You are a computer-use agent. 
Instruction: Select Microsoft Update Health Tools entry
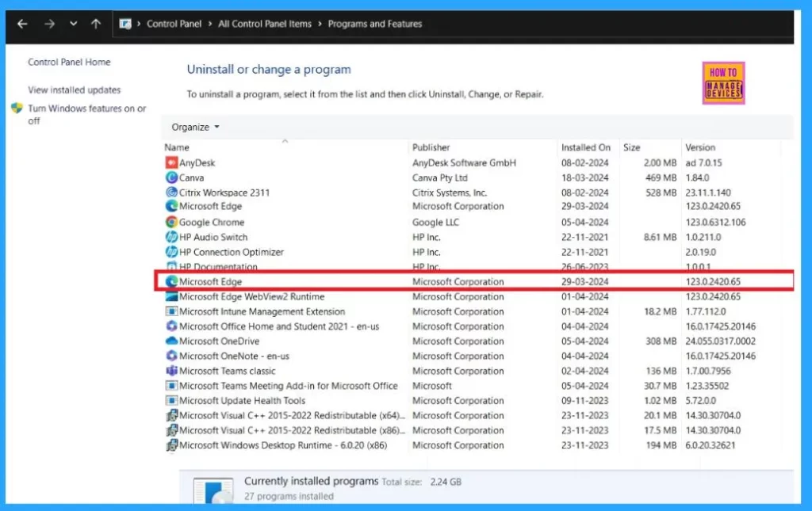[243, 400]
